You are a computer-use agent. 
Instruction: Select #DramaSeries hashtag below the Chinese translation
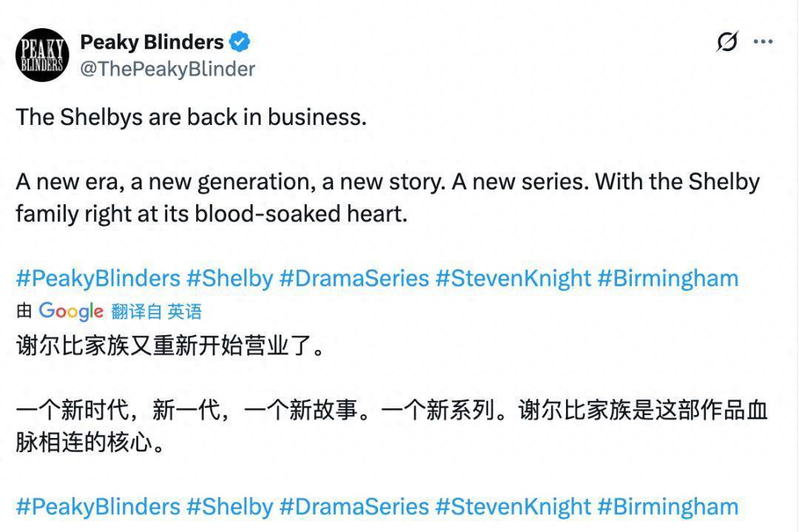tap(354, 507)
